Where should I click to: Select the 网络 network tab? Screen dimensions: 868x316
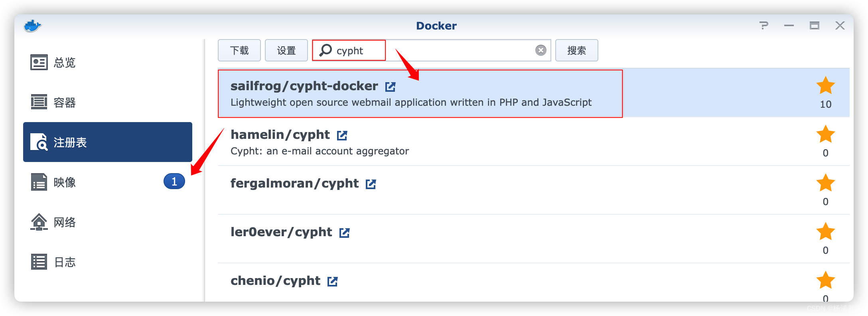point(64,222)
